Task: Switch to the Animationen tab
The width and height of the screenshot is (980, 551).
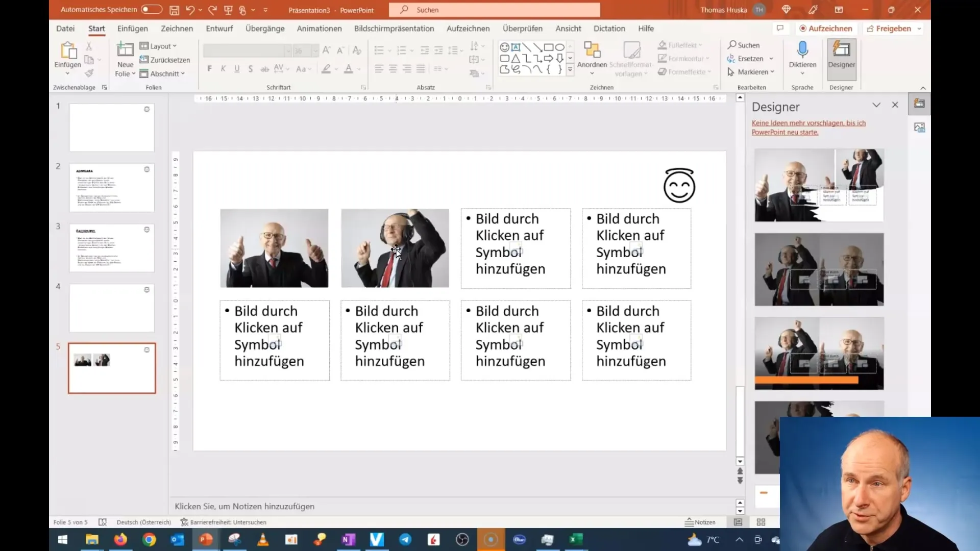Action: pos(320,29)
